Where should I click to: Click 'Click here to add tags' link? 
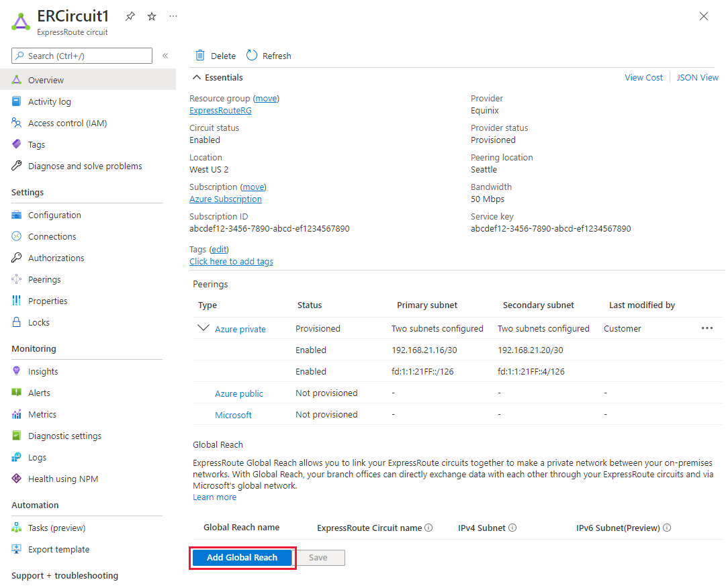coord(231,261)
